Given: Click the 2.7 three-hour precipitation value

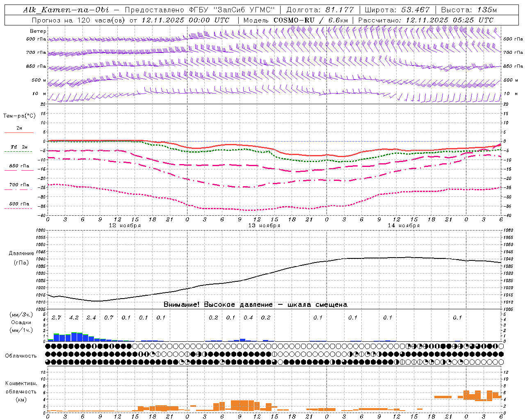Looking at the screenshot, I should coord(56,317).
